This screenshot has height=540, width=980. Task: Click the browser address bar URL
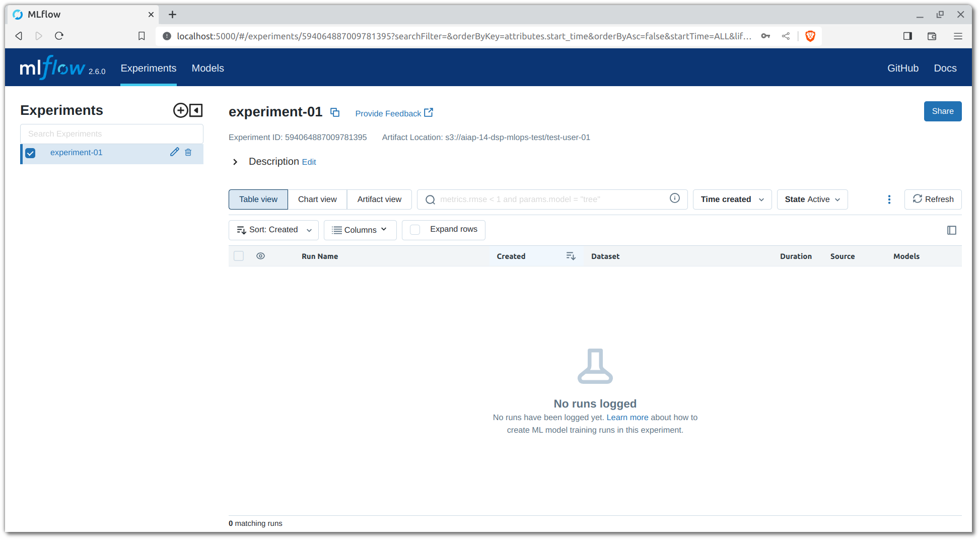pyautogui.click(x=464, y=36)
